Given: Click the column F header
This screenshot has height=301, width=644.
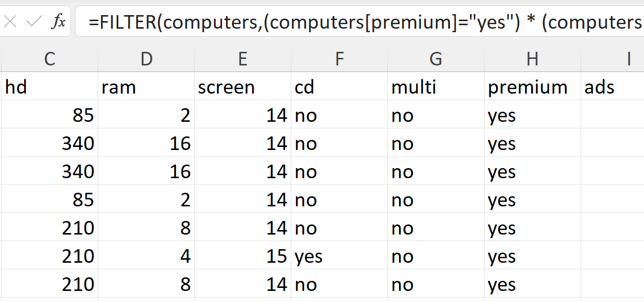Looking at the screenshot, I should [x=339, y=59].
